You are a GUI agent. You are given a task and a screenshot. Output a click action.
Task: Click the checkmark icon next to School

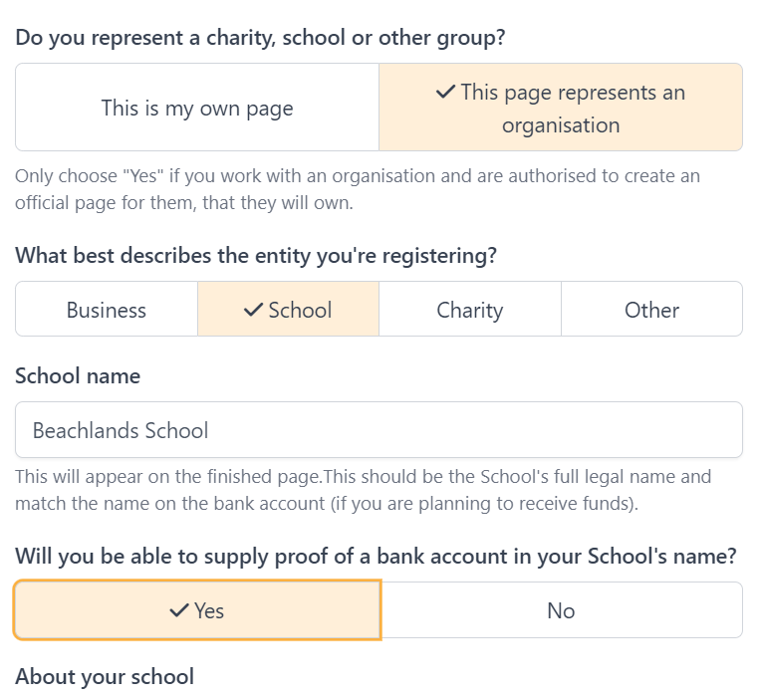tap(253, 310)
